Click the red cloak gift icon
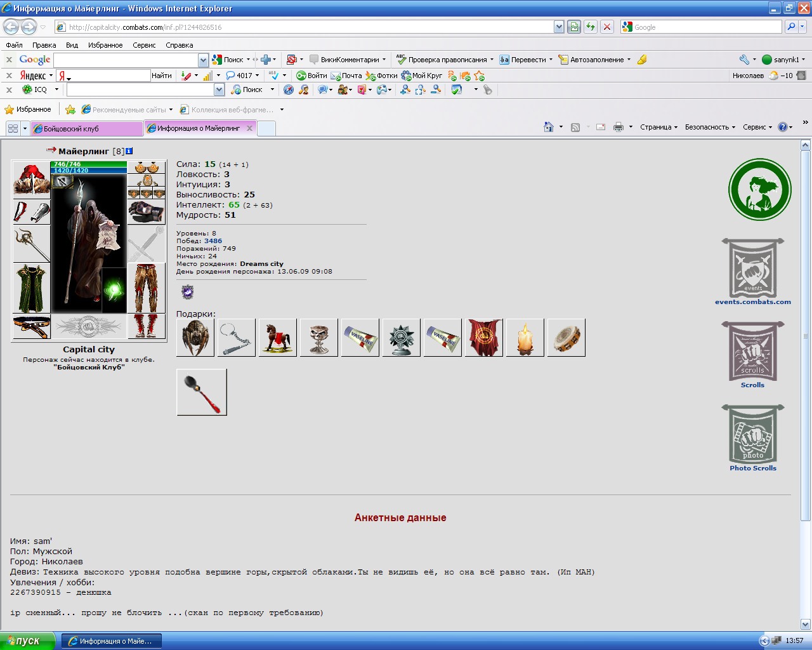812x650 pixels. [484, 338]
